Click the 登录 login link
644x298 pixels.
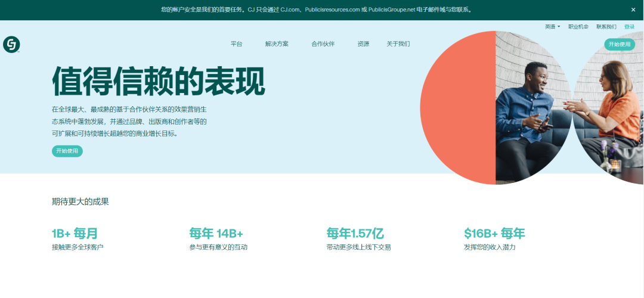pos(629,27)
